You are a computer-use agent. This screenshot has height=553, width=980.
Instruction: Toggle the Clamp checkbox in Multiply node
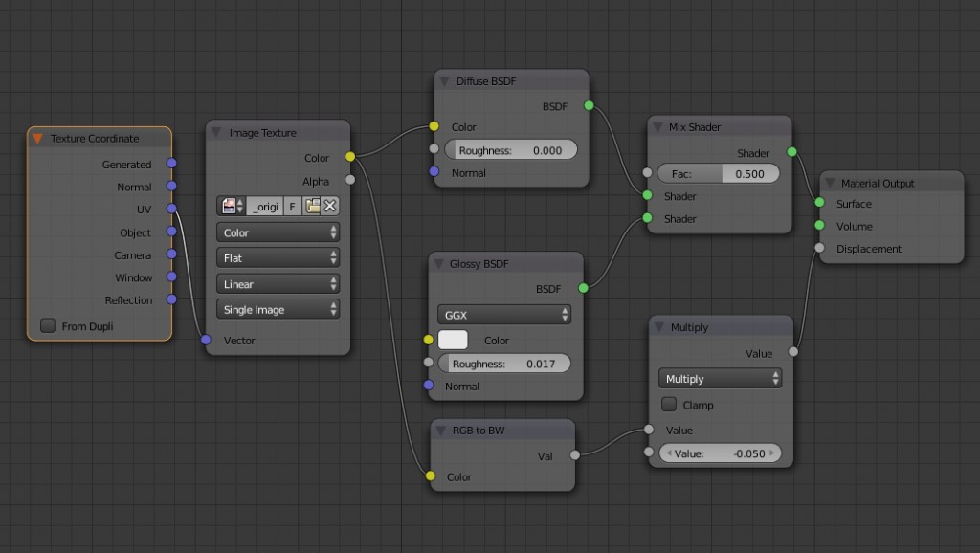click(x=669, y=405)
